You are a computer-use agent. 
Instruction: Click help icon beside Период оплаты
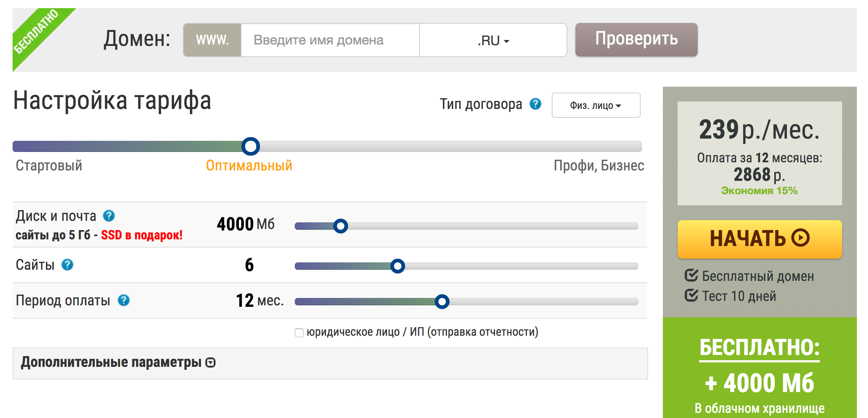point(124,300)
